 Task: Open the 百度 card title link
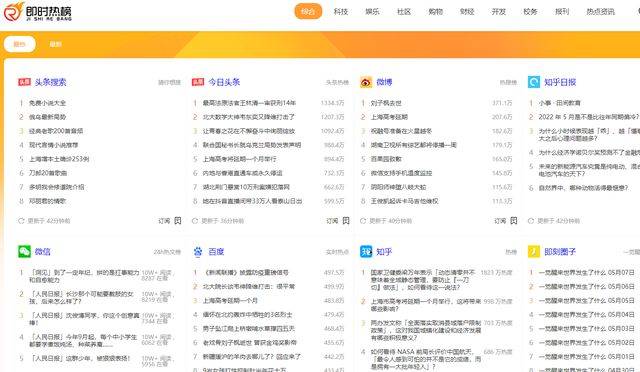(216, 252)
